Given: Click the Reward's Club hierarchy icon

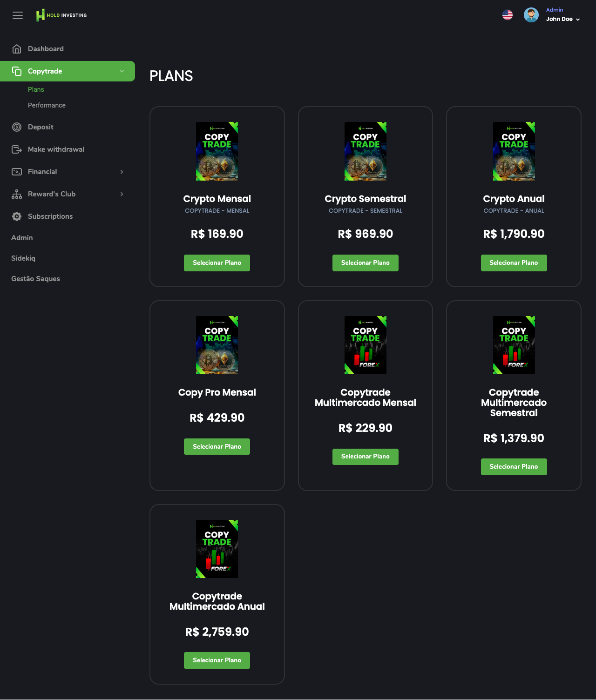Looking at the screenshot, I should [x=17, y=194].
